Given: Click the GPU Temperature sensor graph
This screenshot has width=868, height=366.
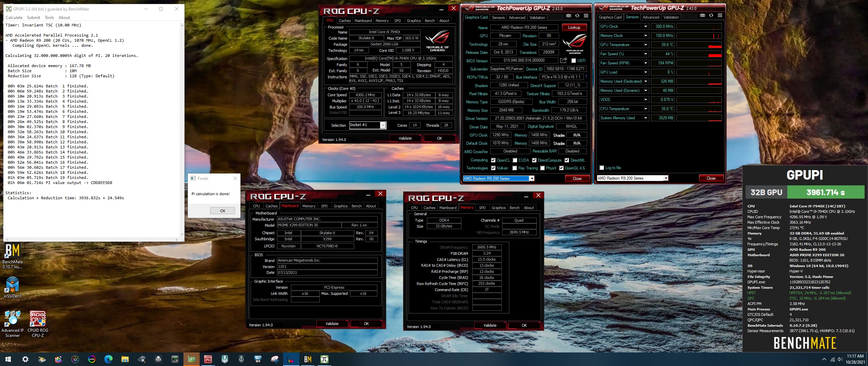Looking at the screenshot, I should pyautogui.click(x=699, y=45).
